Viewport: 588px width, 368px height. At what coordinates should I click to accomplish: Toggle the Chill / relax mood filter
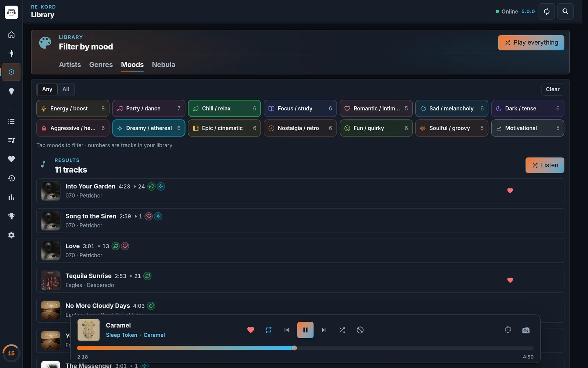pos(224,109)
